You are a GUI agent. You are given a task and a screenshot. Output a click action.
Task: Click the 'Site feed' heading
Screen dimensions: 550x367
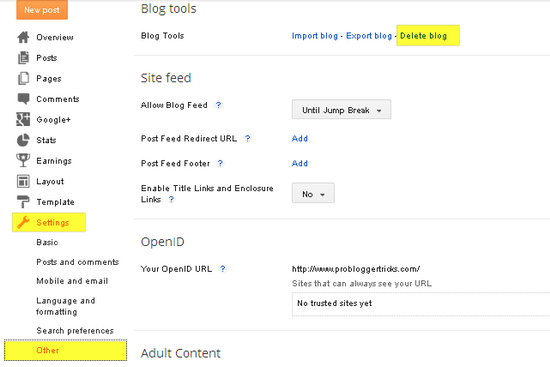point(166,78)
